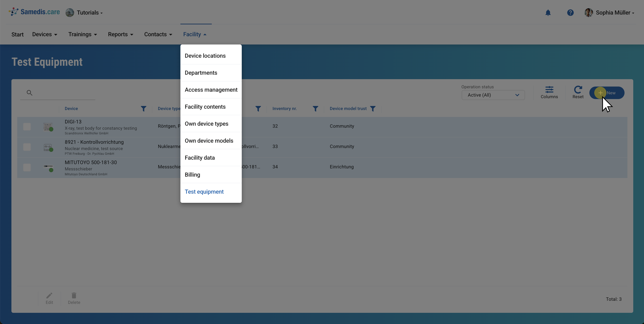This screenshot has height=324, width=644.
Task: Check the DIGI-13 row checkbox
Action: [x=27, y=127]
